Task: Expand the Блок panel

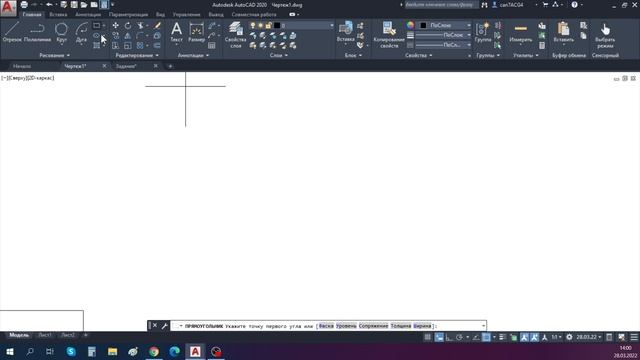Action: tap(353, 55)
